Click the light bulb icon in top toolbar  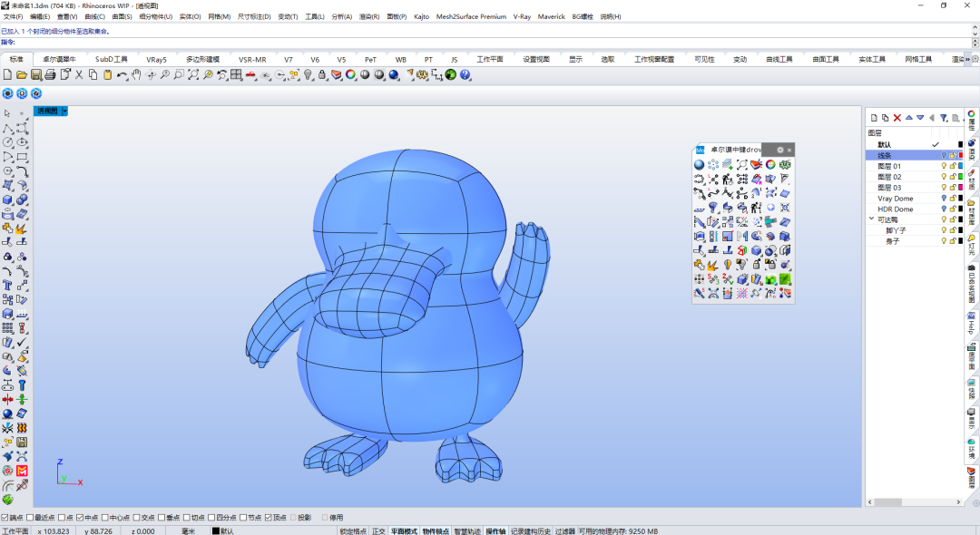click(309, 75)
